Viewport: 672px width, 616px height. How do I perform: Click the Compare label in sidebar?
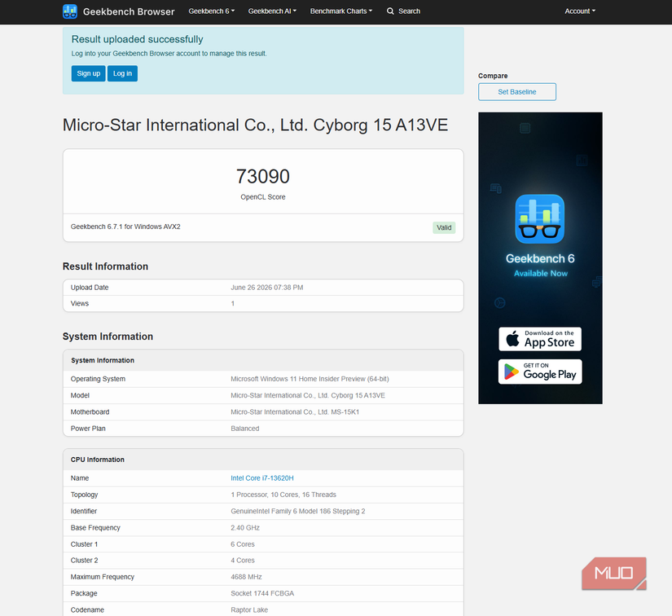click(x=493, y=76)
